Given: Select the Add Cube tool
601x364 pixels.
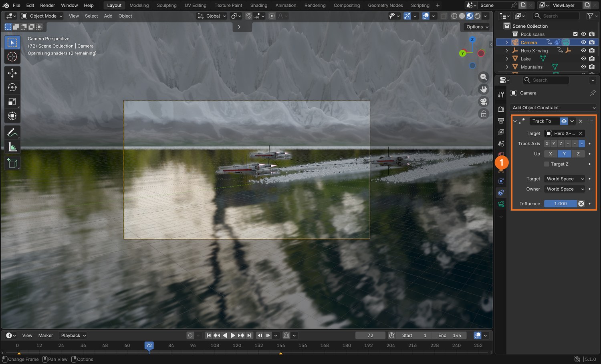Looking at the screenshot, I should point(12,163).
